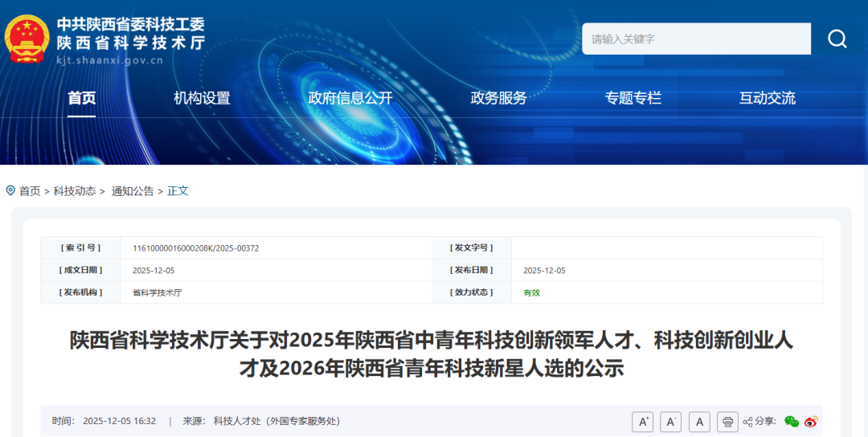868x437 pixels.
Task: Click the 陕西省科学技术厅 site title
Action: pyautogui.click(x=131, y=43)
